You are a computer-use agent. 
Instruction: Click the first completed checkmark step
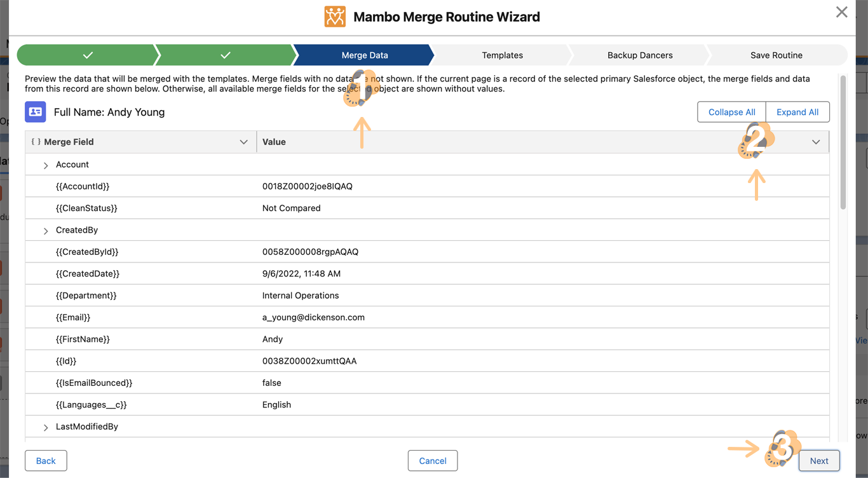tap(88, 55)
